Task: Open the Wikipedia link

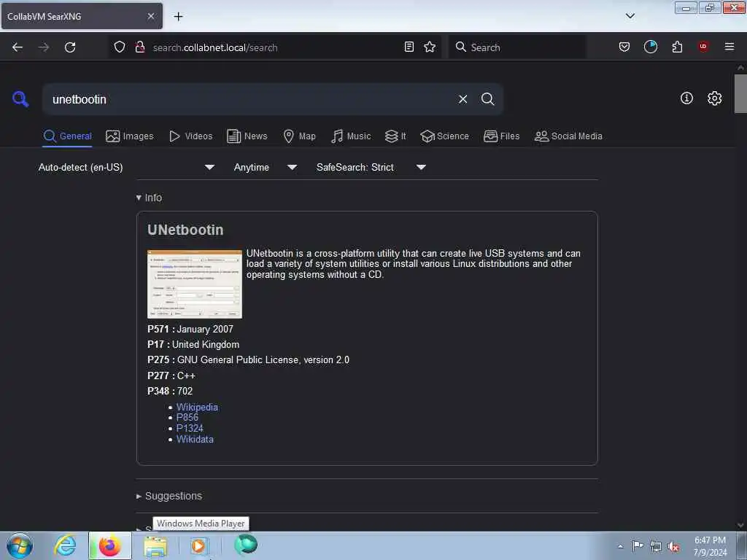Action: pos(197,407)
